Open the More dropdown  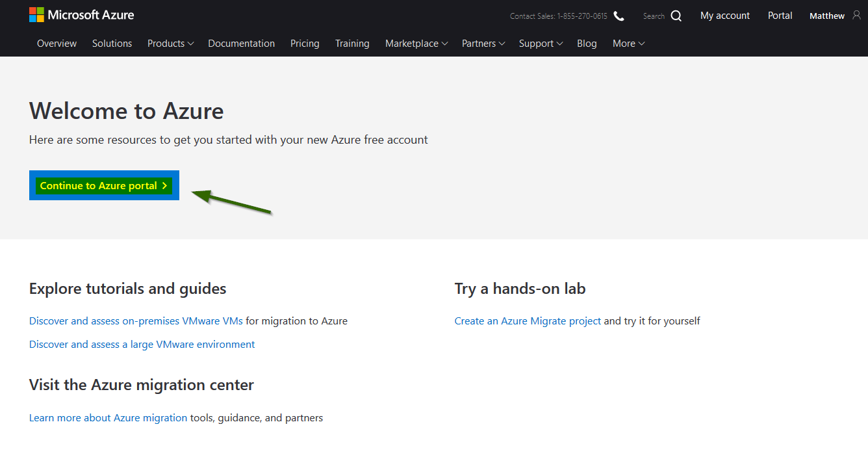pyautogui.click(x=628, y=43)
